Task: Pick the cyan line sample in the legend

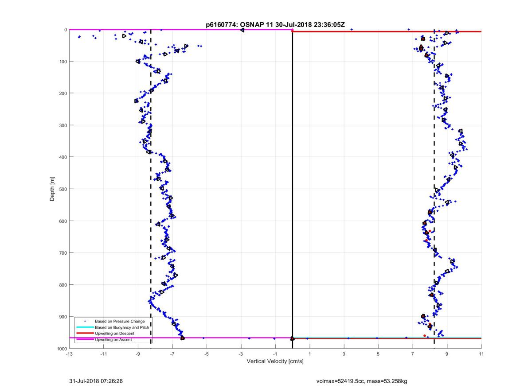Action: [x=85, y=327]
